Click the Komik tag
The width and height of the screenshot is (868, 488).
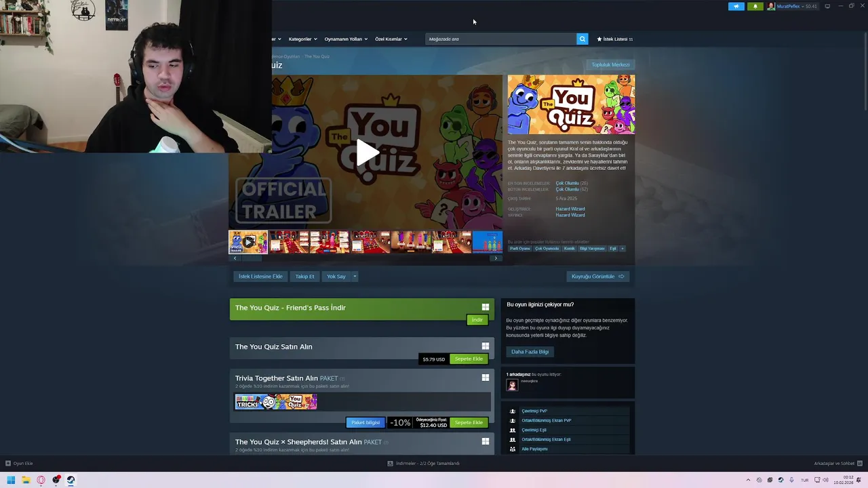[x=570, y=249]
